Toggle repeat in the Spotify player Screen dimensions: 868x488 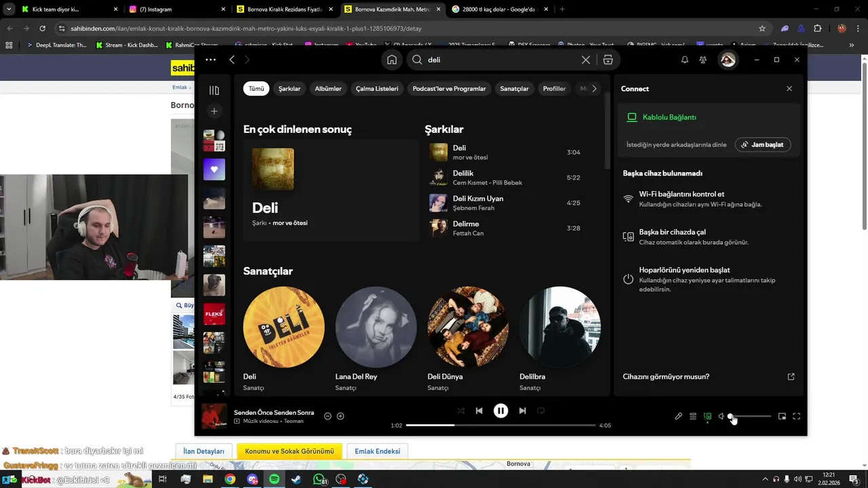pyautogui.click(x=540, y=411)
